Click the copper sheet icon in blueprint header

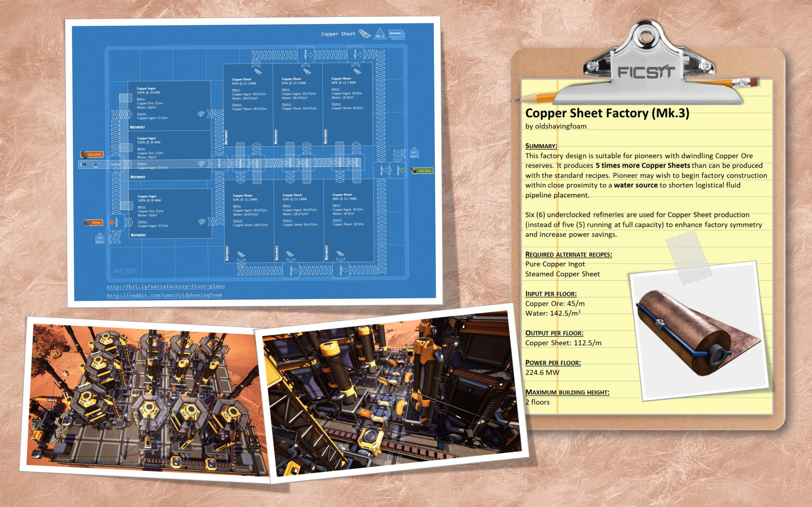tap(364, 34)
